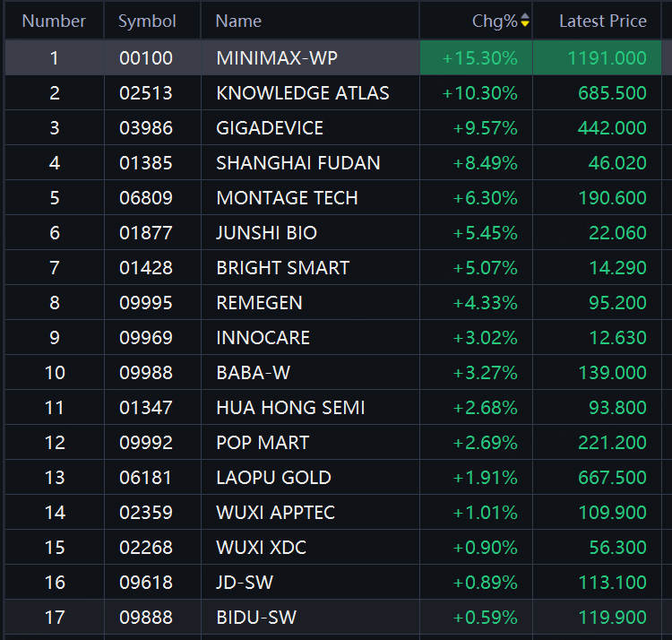Select the REMEGEN stock name
This screenshot has height=640, width=672.
click(259, 303)
